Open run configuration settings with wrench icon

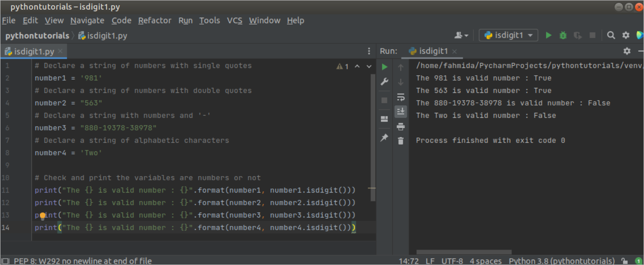[x=384, y=82]
